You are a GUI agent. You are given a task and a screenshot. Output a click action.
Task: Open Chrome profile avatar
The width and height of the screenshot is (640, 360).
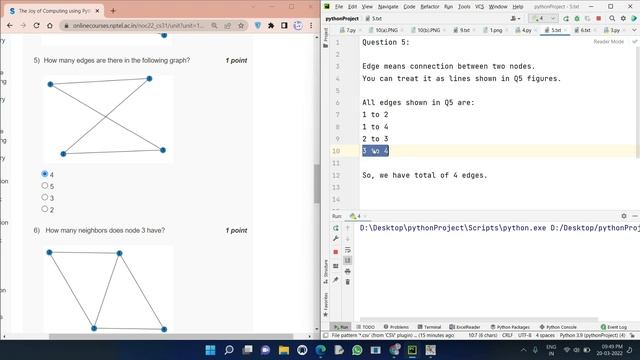coord(298,25)
